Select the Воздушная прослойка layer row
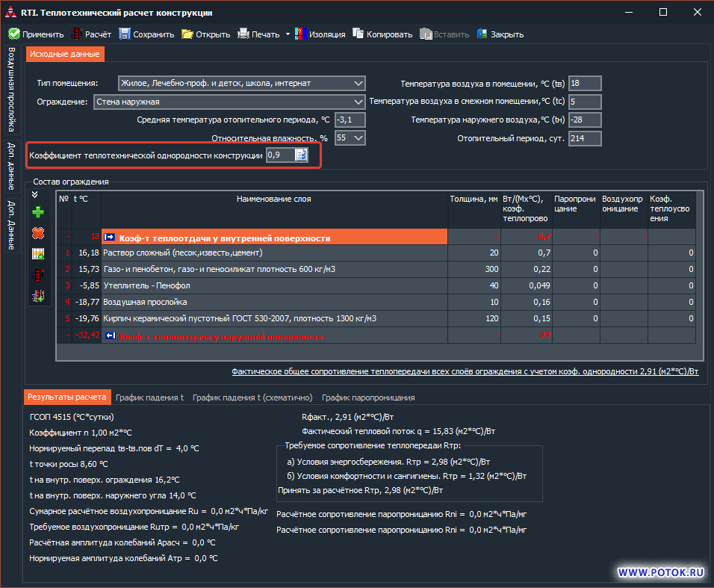 376,302
